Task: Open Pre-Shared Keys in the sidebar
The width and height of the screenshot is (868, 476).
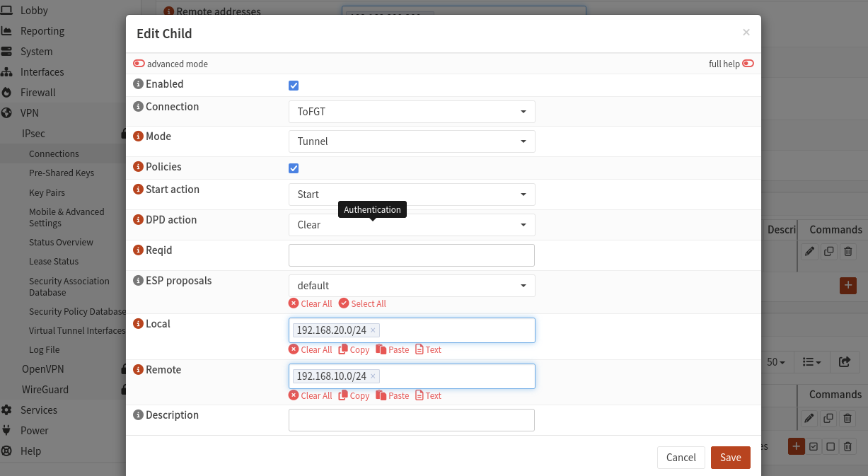Action: (x=62, y=173)
